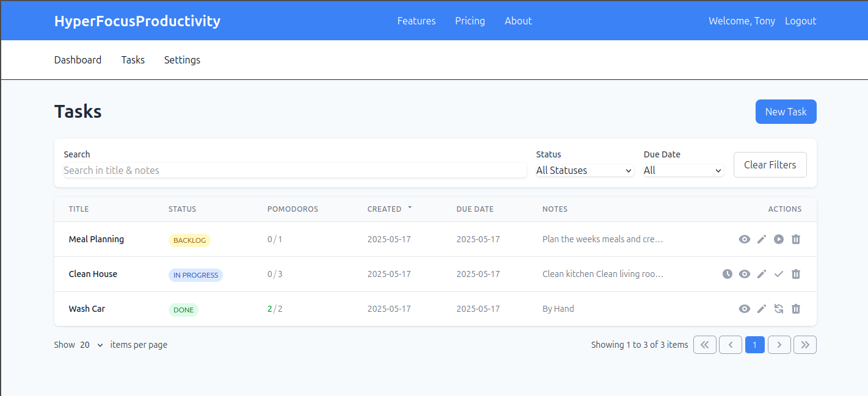The height and width of the screenshot is (396, 868).
Task: Go to the last page (double right chevron)
Action: tap(805, 345)
